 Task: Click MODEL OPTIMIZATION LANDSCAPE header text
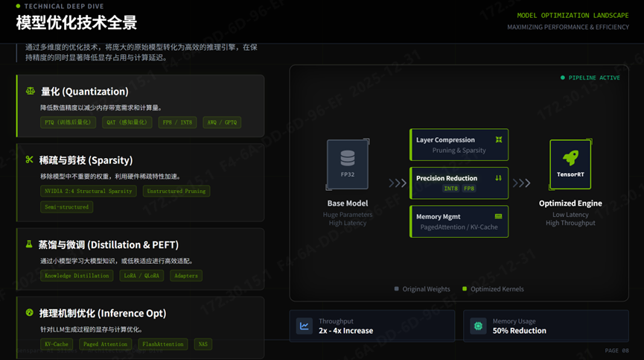573,15
